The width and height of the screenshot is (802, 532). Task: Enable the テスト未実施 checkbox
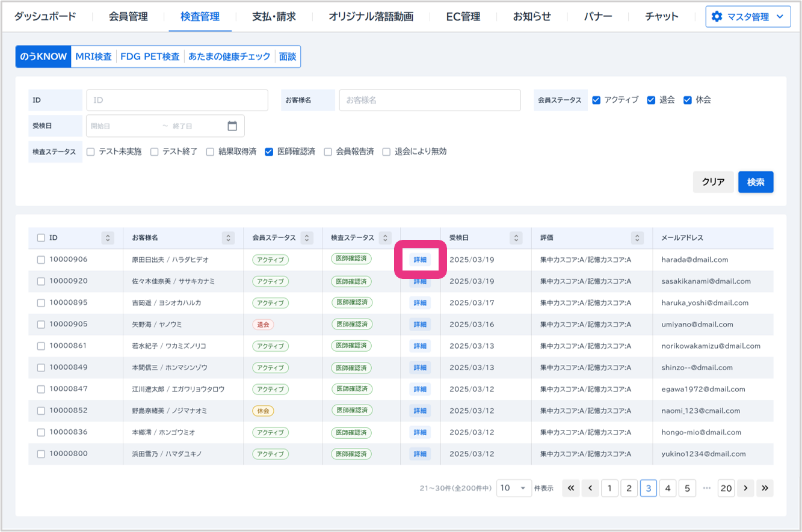pyautogui.click(x=91, y=152)
